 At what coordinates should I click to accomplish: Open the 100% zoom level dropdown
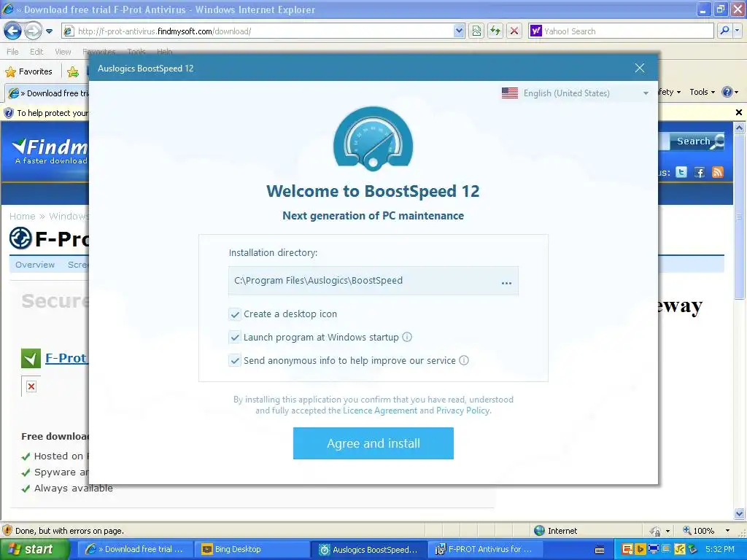pos(727,531)
